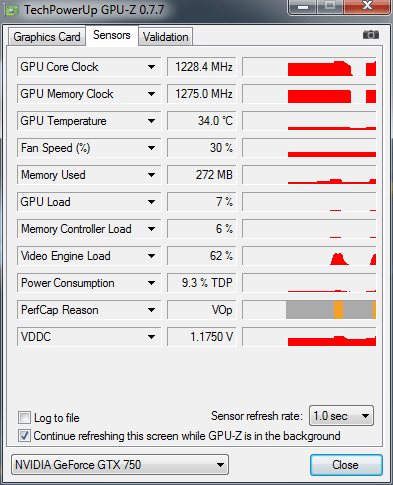Image resolution: width=393 pixels, height=485 pixels.
Task: Enable the Log to file checkbox
Action: [x=24, y=417]
